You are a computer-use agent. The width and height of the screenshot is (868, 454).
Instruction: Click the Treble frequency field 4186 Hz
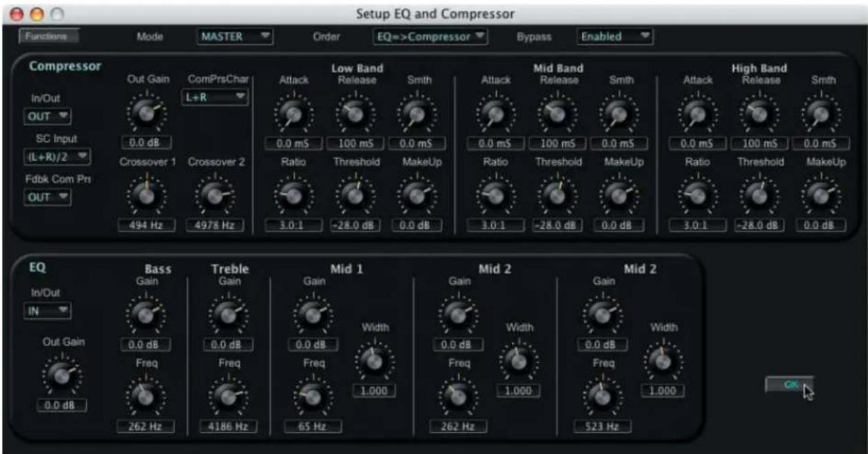pyautogui.click(x=228, y=426)
